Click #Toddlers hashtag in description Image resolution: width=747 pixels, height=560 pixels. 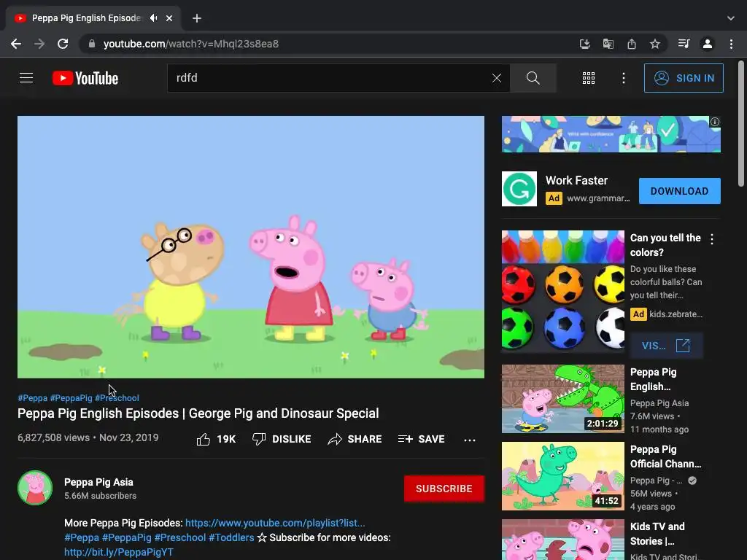pos(231,537)
